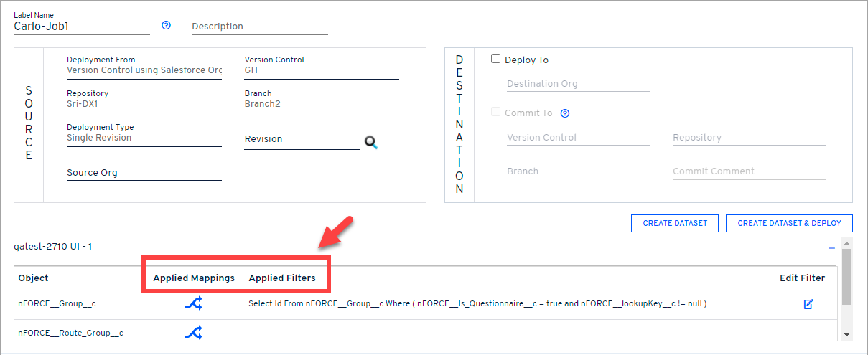Image resolution: width=868 pixels, height=355 pixels.
Task: Click the Create Dataset button
Action: click(675, 223)
